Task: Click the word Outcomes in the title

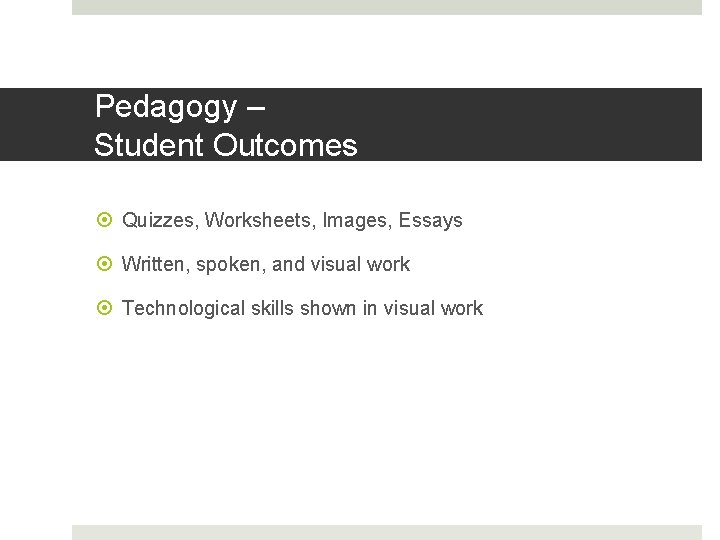Action: tap(284, 145)
